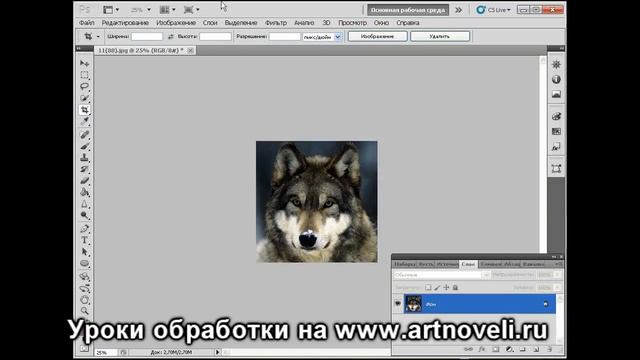Close the document tab 11(88).jpg
The width and height of the screenshot is (640, 360).
click(x=190, y=50)
